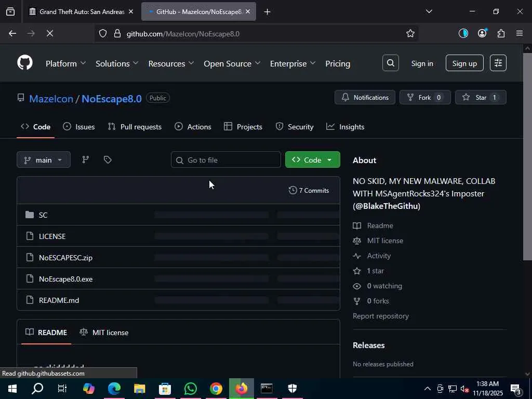The height and width of the screenshot is (399, 532).
Task: Open the MazeIcon owner profile link
Action: (x=51, y=99)
